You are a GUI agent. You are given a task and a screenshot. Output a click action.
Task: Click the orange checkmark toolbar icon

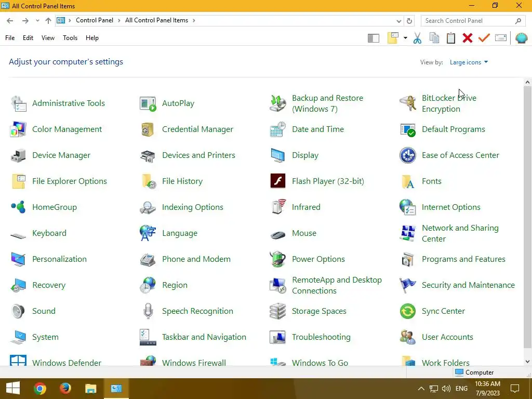coord(484,38)
